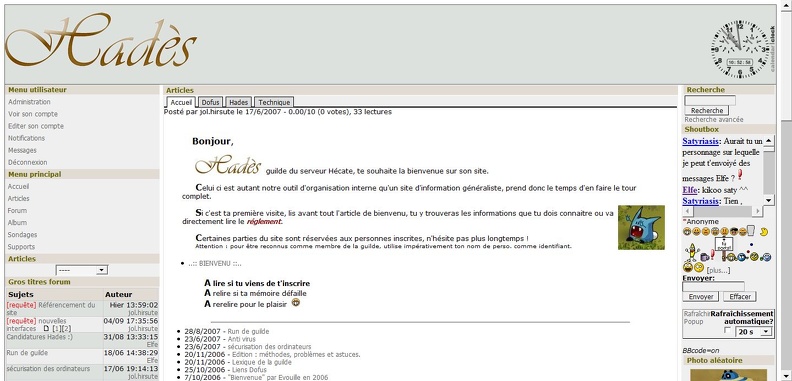Click shoutbox scroll up arrow
This screenshot has height=381, width=792.
tap(769, 140)
